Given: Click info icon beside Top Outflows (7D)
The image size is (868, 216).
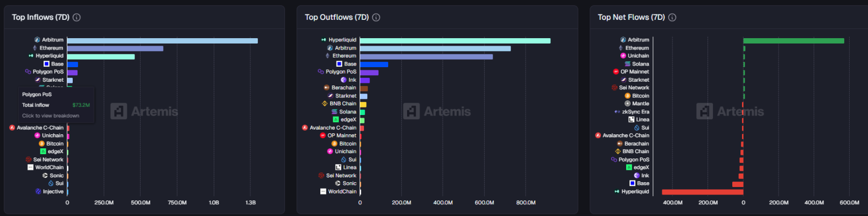Looking at the screenshot, I should [x=376, y=17].
